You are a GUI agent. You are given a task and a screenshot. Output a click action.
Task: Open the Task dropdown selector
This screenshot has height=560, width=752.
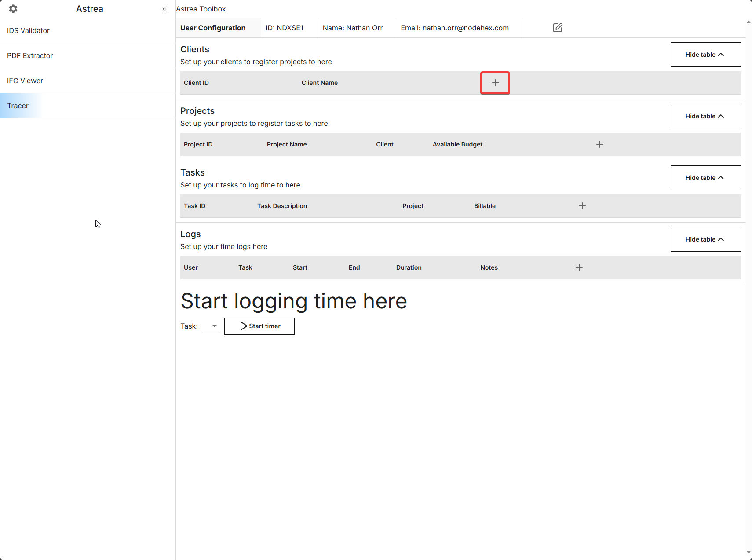[x=211, y=326]
